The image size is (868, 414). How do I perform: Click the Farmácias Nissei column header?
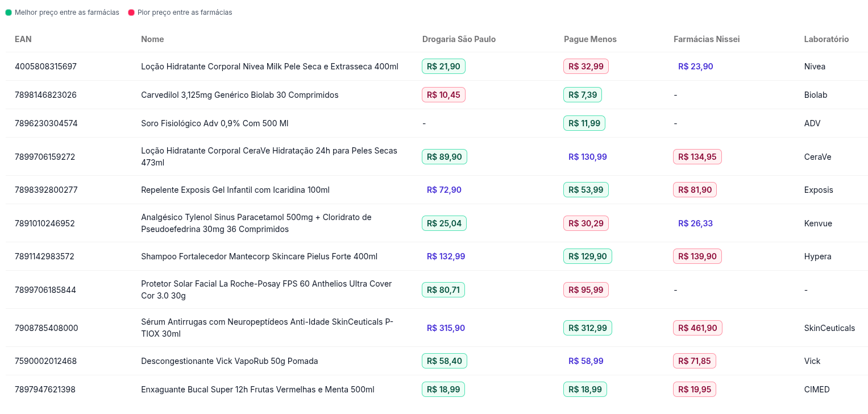[x=707, y=39]
